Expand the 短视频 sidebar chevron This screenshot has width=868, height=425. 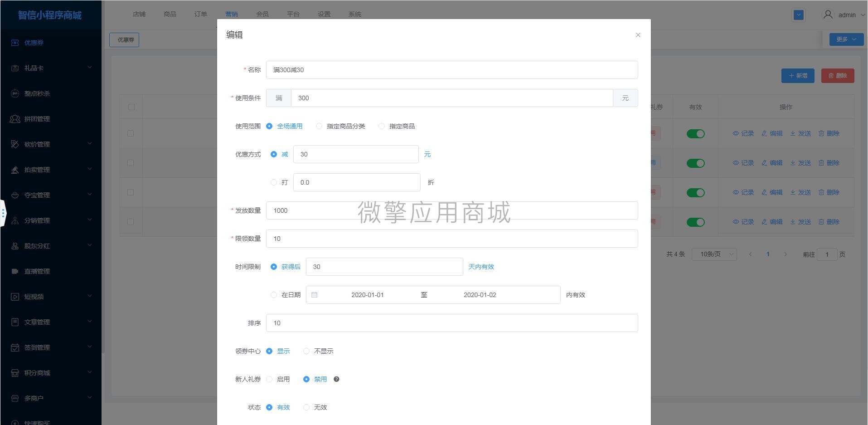[x=89, y=296]
